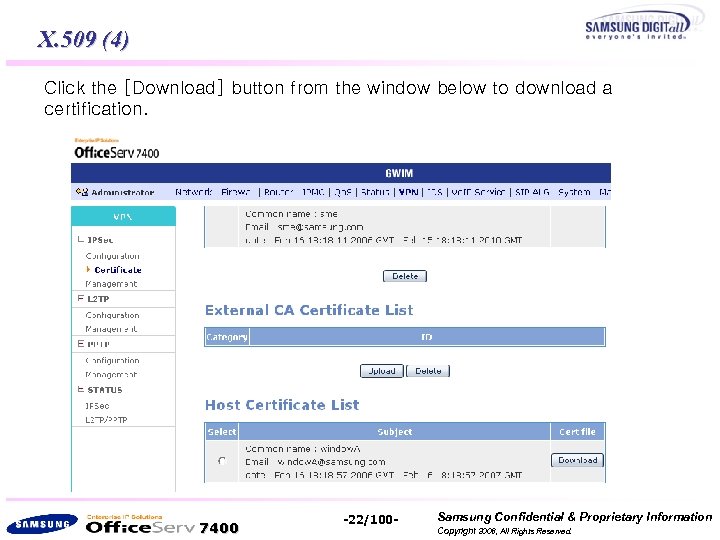The height and width of the screenshot is (540, 720).
Task: Open Management under L2TP
Action: 111,329
